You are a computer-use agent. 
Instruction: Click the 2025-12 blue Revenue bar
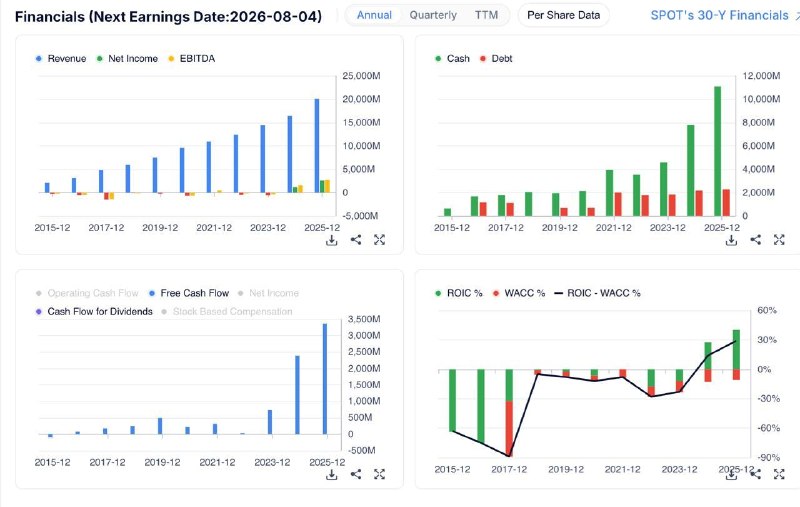point(317,146)
